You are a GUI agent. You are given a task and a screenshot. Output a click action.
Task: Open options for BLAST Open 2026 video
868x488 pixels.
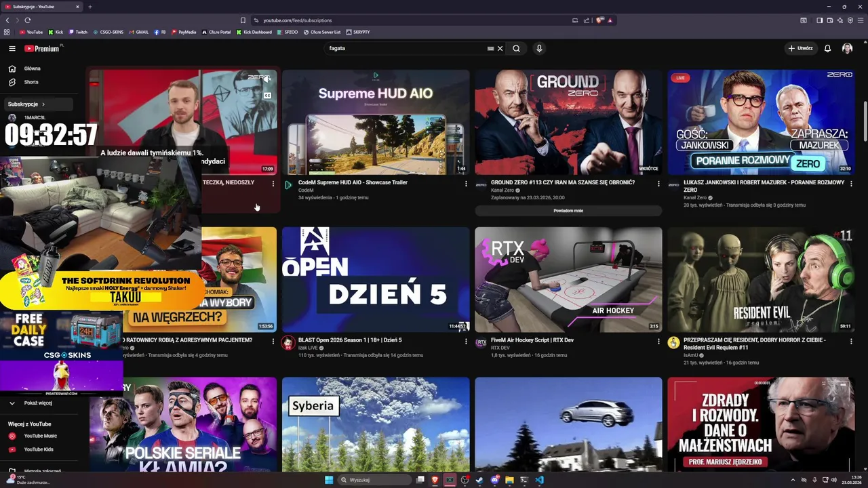pyautogui.click(x=466, y=341)
